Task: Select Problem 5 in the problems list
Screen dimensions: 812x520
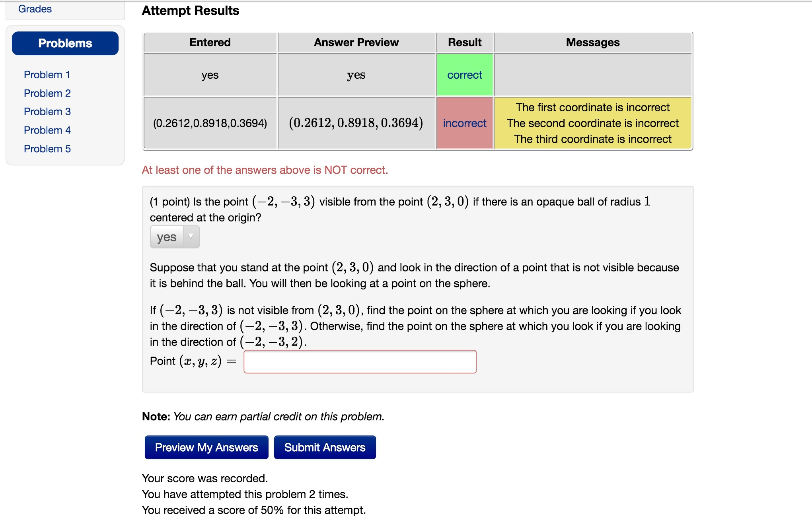Action: (47, 149)
